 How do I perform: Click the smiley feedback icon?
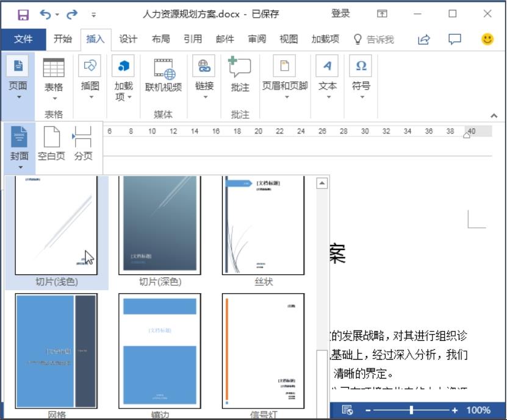[487, 39]
